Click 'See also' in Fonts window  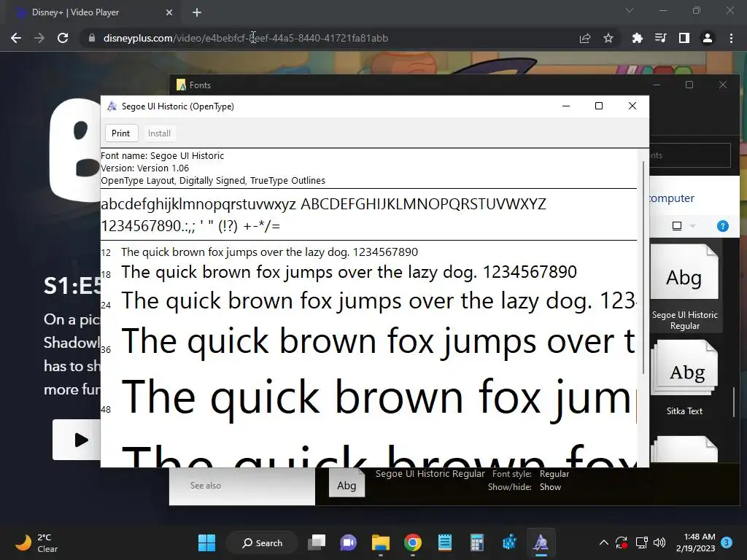click(x=205, y=485)
